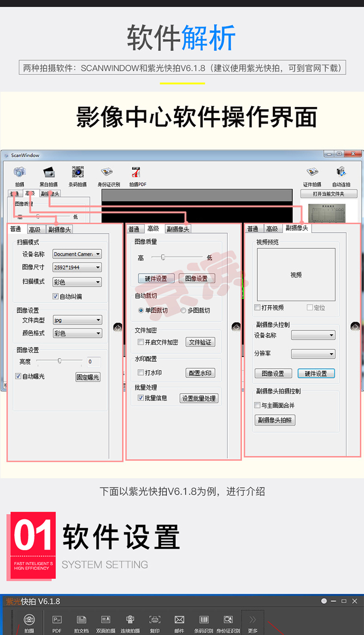This screenshot has height=635, width=364.
Task: Choose the 多图裁切 radio option
Action: 183,310
